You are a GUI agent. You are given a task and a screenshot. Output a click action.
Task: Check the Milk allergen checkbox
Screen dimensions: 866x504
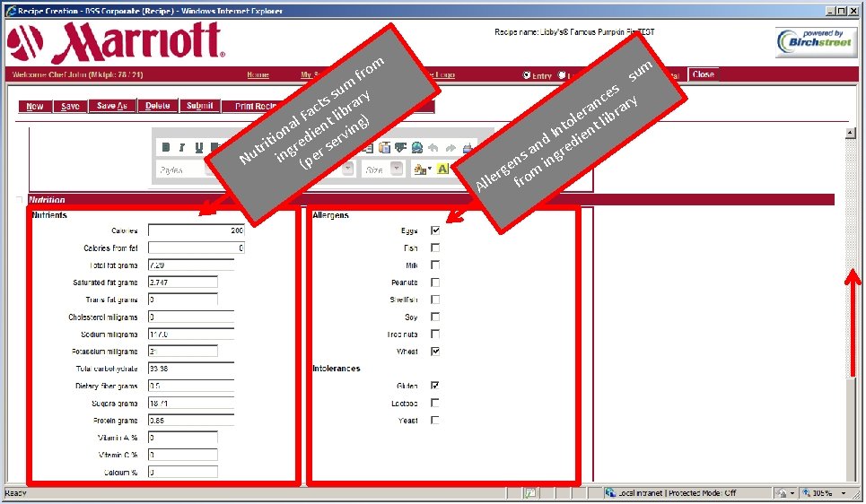click(x=435, y=265)
